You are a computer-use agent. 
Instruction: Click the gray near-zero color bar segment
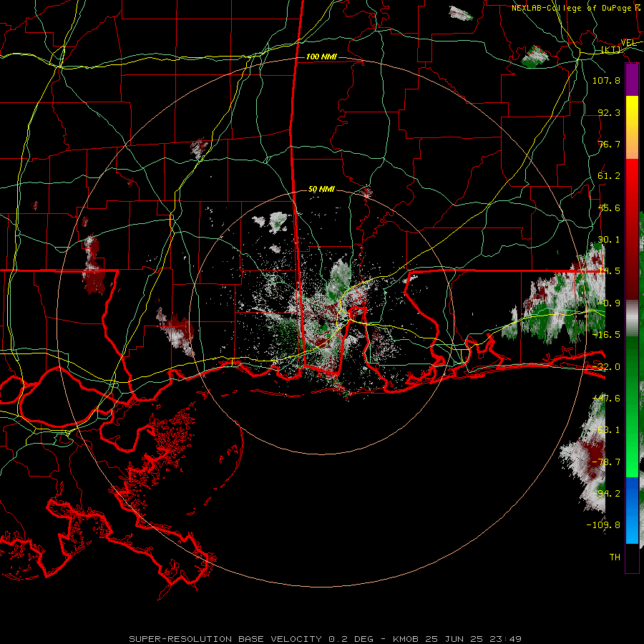632,318
